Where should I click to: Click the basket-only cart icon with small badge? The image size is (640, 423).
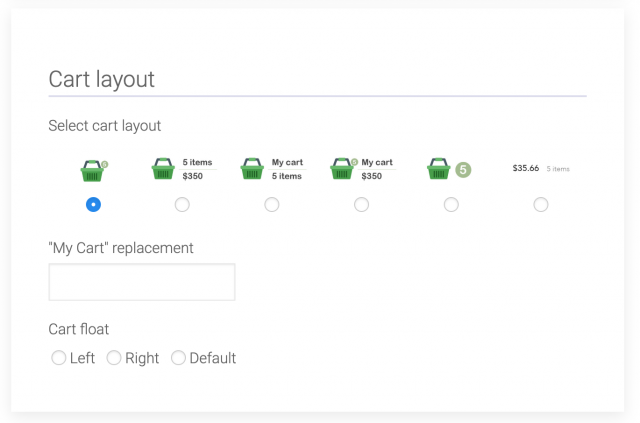pos(93,170)
